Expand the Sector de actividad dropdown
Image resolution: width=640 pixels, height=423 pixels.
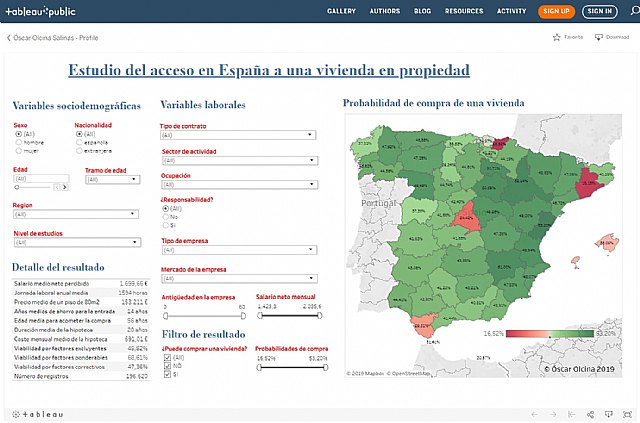(238, 160)
